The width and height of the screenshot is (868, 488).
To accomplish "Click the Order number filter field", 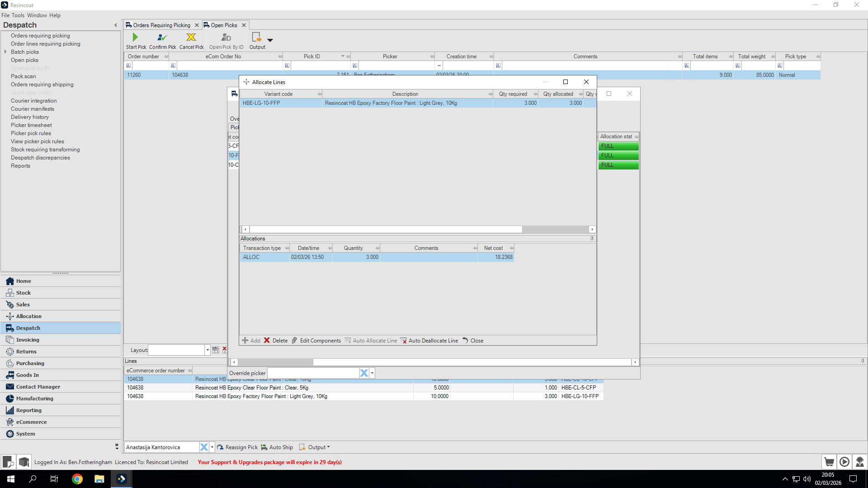I will tap(151, 66).
